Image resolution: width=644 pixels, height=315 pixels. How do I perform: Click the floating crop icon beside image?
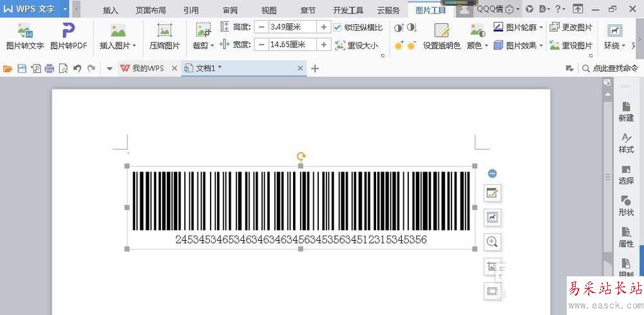tap(492, 267)
